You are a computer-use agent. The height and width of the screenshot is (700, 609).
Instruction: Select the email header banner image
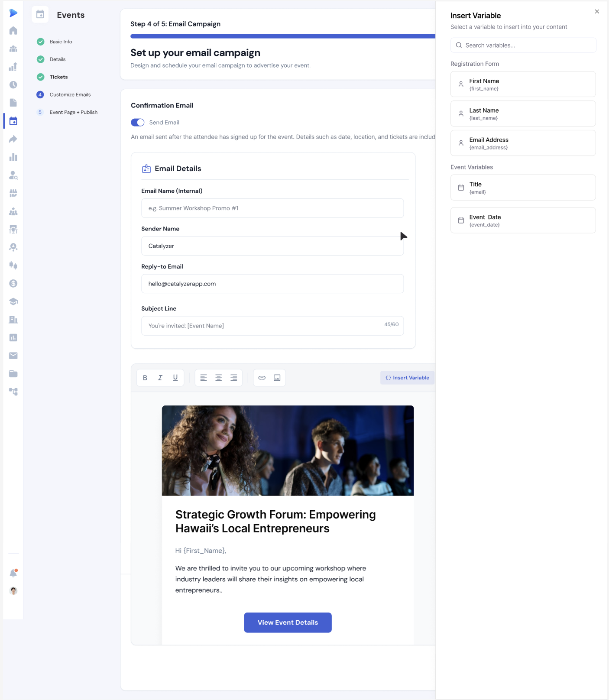point(288,450)
